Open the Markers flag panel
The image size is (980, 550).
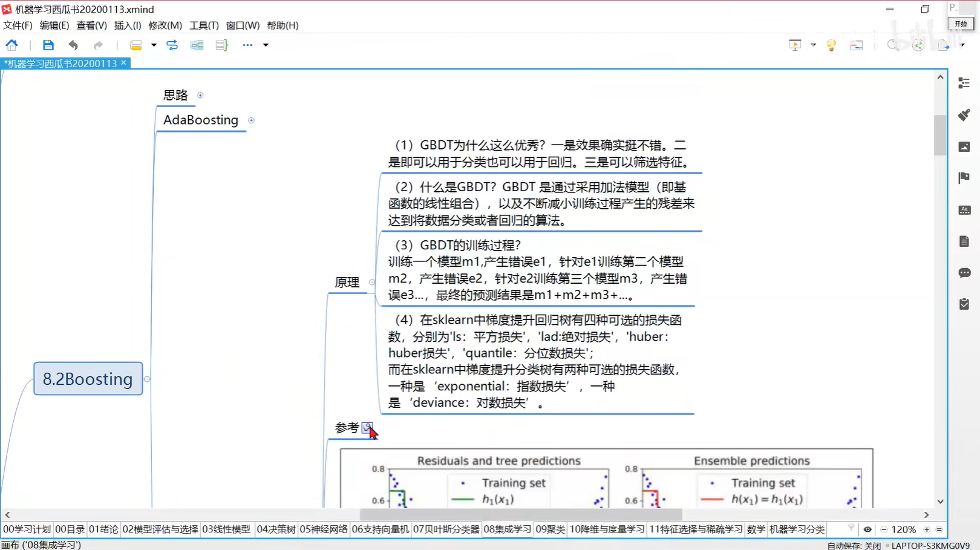(x=964, y=178)
